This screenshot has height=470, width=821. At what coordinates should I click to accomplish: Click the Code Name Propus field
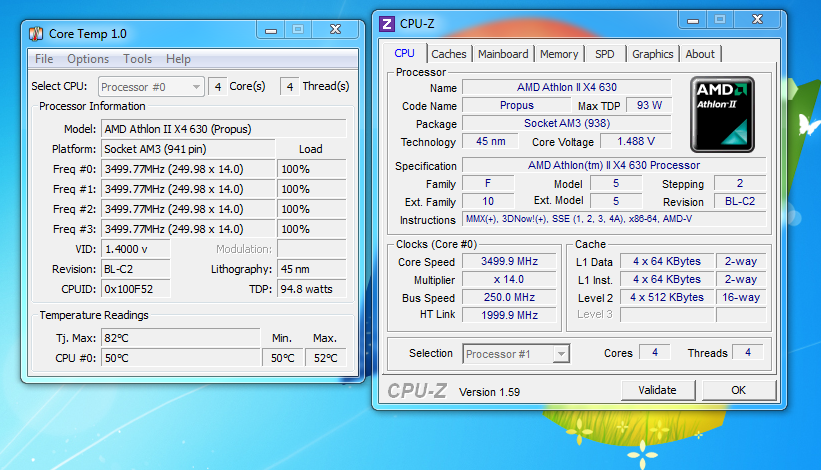516,105
